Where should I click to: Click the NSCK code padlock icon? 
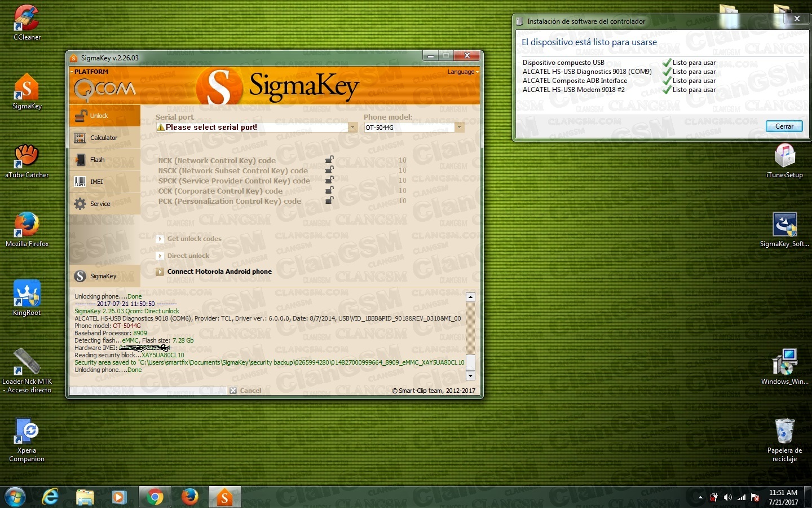coord(329,170)
